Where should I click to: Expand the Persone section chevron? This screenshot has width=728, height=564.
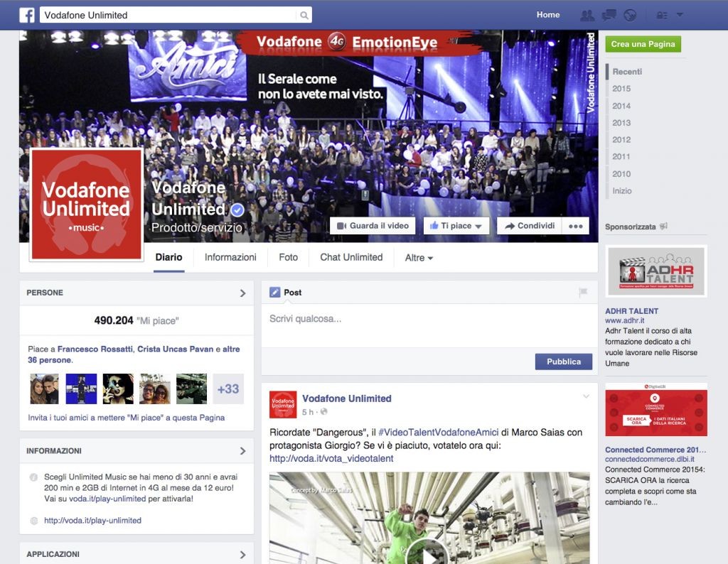(x=243, y=293)
